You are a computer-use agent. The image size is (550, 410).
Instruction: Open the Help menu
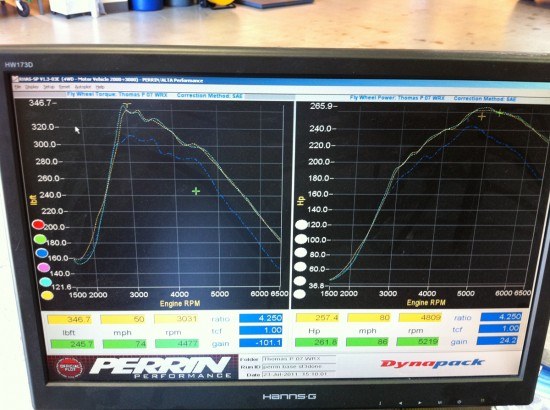click(100, 87)
